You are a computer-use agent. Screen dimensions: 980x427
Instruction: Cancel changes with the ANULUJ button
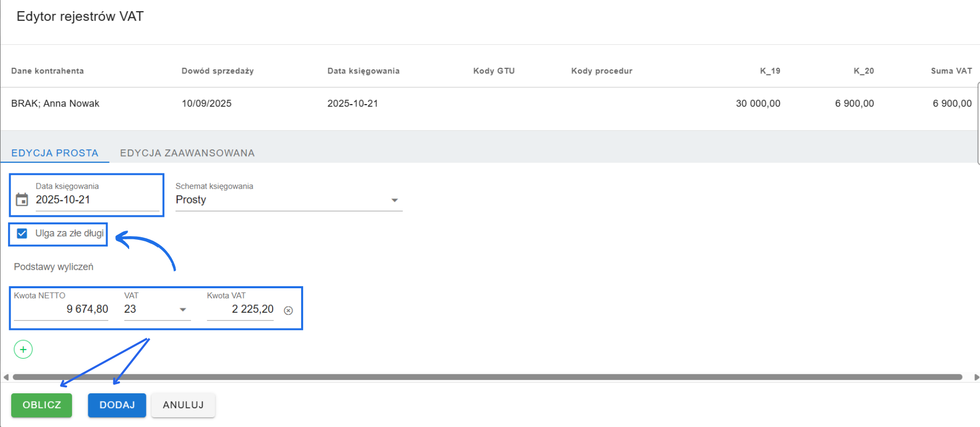183,405
